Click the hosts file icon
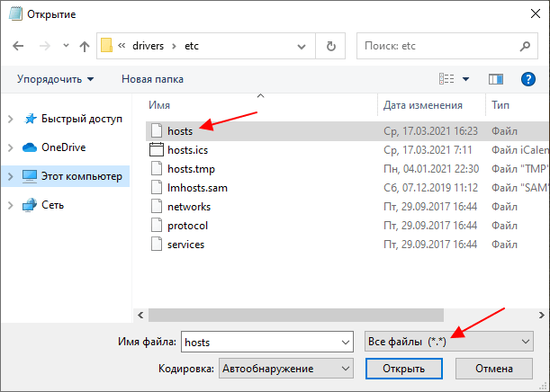This screenshot has height=392, width=550. tap(157, 130)
